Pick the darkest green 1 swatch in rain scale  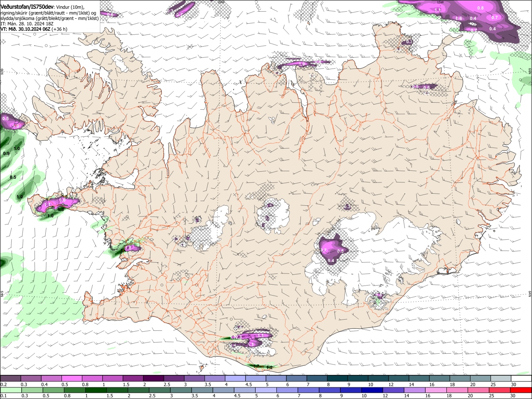point(96,390)
